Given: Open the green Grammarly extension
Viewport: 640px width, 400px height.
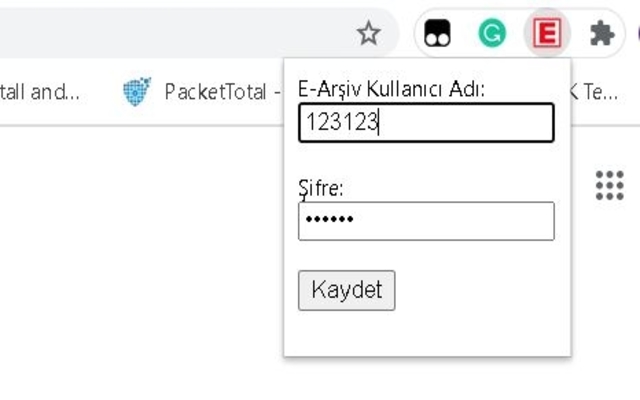Looking at the screenshot, I should 492,33.
